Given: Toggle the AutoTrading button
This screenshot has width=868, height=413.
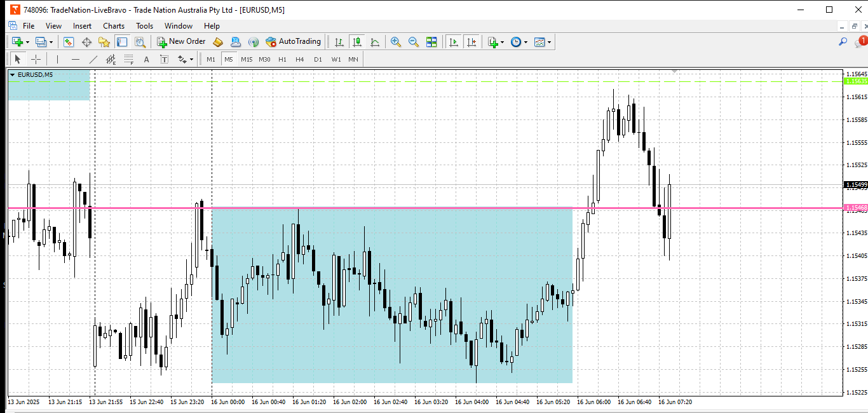Looking at the screenshot, I should [294, 42].
